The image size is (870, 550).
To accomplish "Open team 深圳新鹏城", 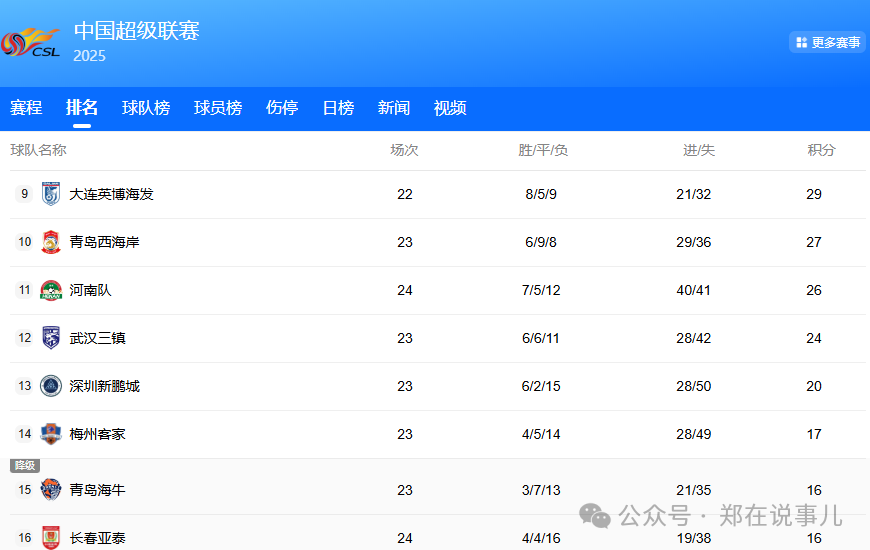I will 104,386.
